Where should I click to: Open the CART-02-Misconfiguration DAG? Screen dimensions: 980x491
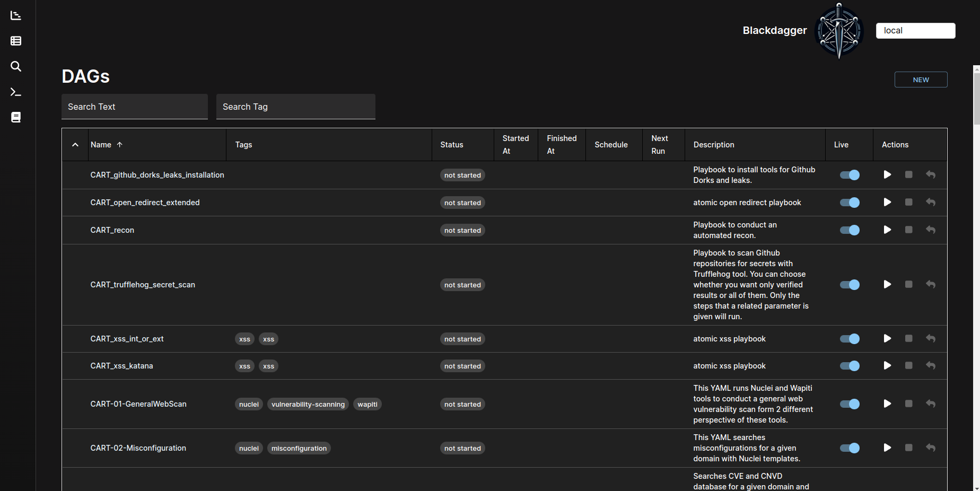(138, 448)
